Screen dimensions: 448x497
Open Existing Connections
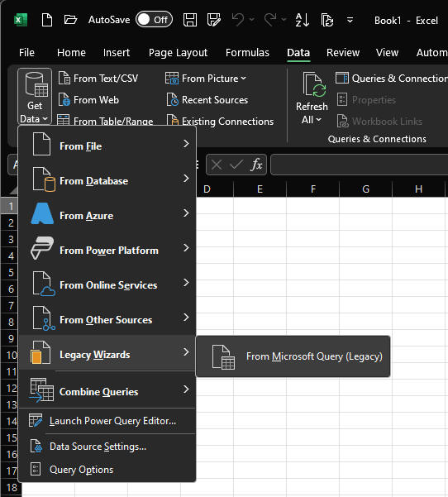click(220, 121)
